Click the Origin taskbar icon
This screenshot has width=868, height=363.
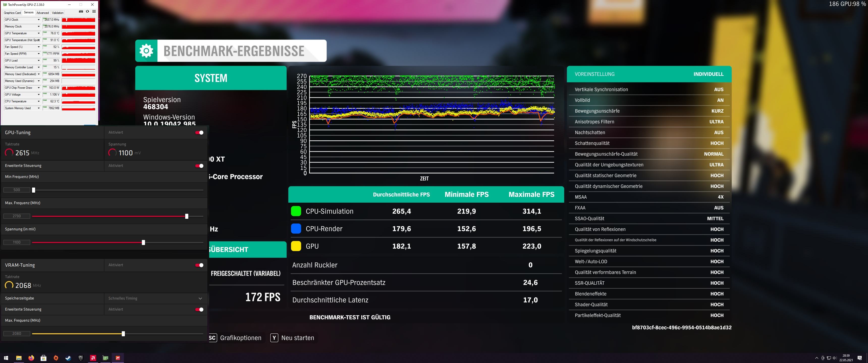point(56,358)
